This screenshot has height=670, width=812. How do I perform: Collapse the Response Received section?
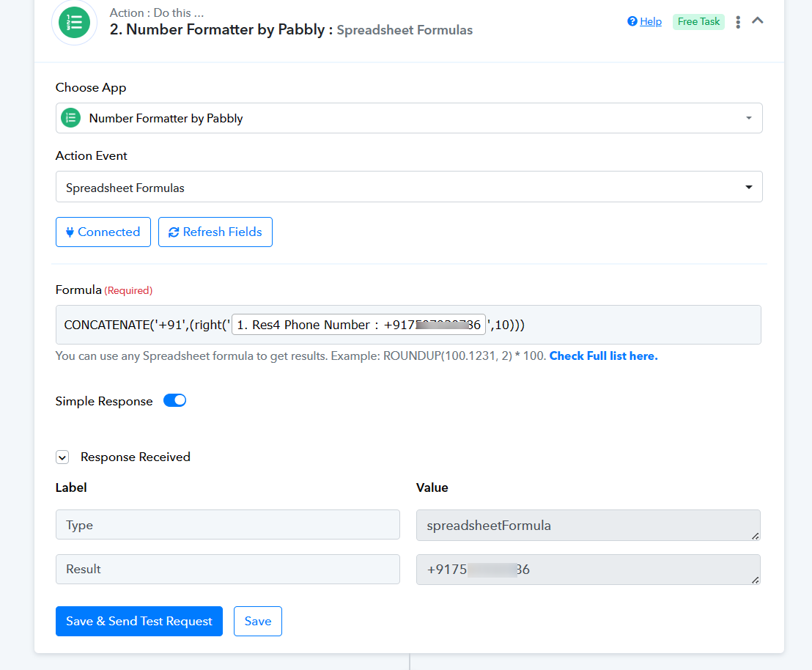(x=62, y=457)
